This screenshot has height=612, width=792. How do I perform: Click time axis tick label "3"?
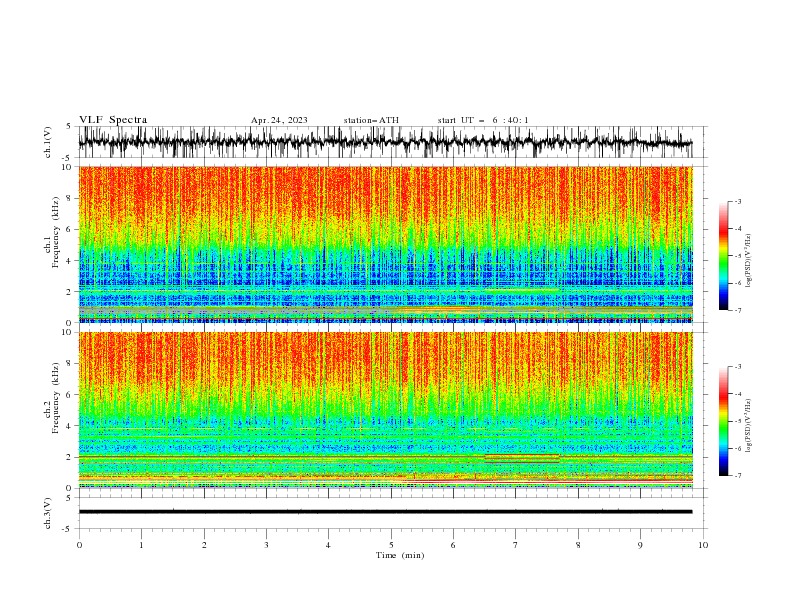pos(266,545)
